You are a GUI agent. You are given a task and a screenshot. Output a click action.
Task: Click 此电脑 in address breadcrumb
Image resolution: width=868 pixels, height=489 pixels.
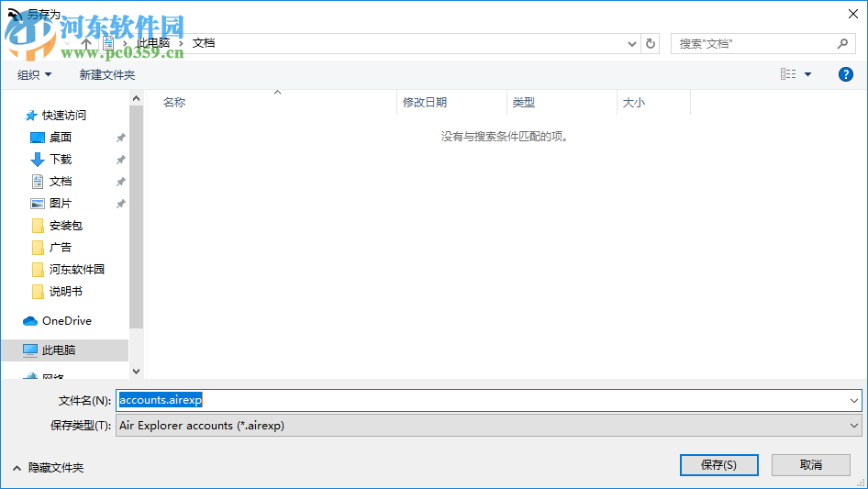(x=153, y=43)
